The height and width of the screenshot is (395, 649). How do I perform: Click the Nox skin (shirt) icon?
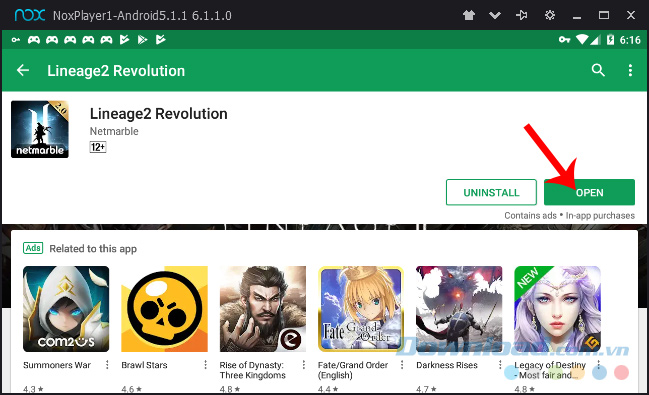[469, 16]
